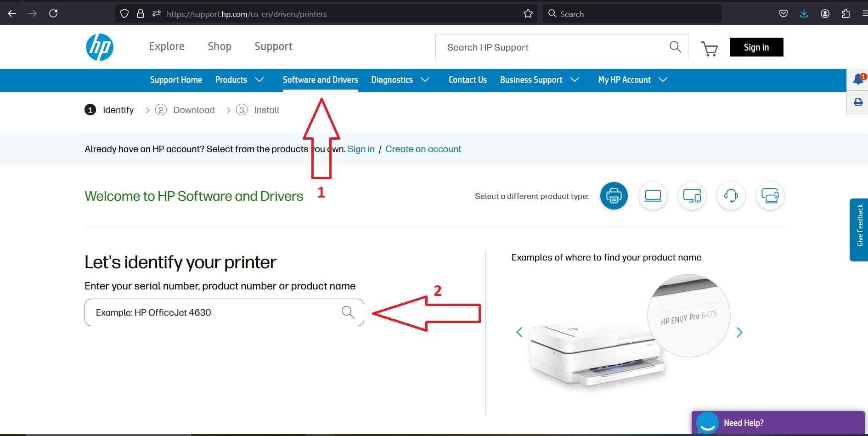
Task: Click the browser forward arrow
Action: (x=32, y=14)
